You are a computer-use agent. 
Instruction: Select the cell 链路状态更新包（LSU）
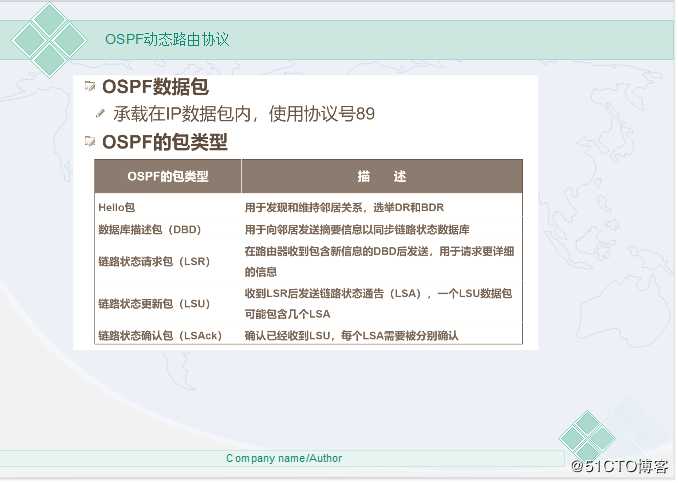(x=154, y=304)
